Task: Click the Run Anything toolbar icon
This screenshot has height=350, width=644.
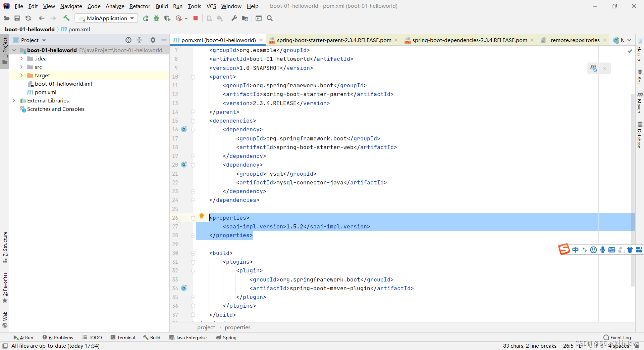Action: point(259,18)
